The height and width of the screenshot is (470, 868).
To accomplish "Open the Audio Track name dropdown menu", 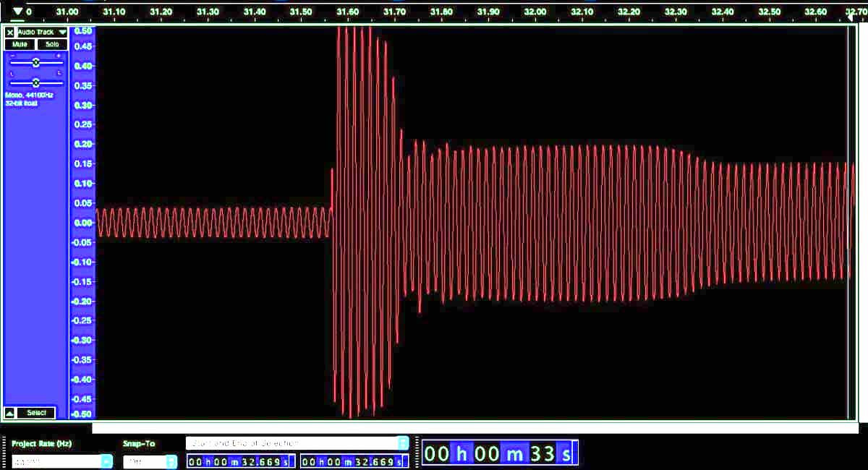I will click(x=42, y=33).
